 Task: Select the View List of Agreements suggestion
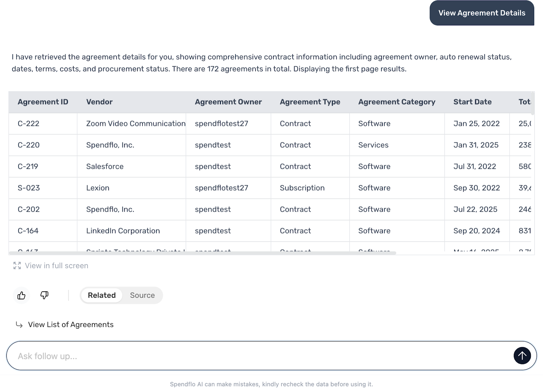pyautogui.click(x=71, y=325)
